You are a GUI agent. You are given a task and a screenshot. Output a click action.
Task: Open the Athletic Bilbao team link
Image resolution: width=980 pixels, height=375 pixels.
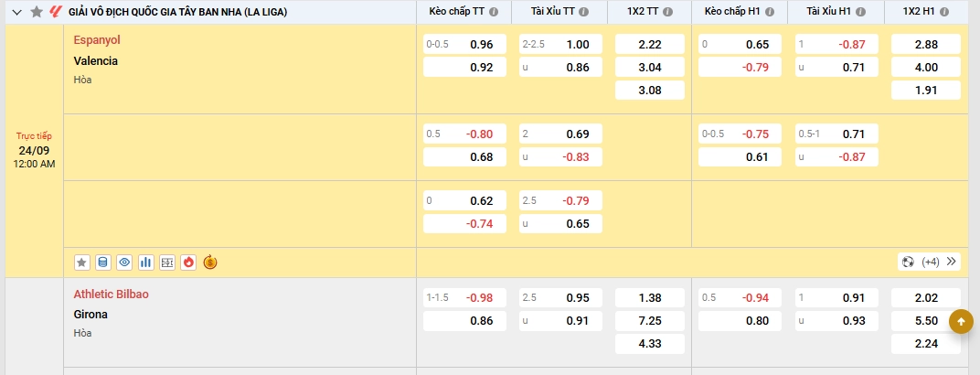click(x=111, y=295)
